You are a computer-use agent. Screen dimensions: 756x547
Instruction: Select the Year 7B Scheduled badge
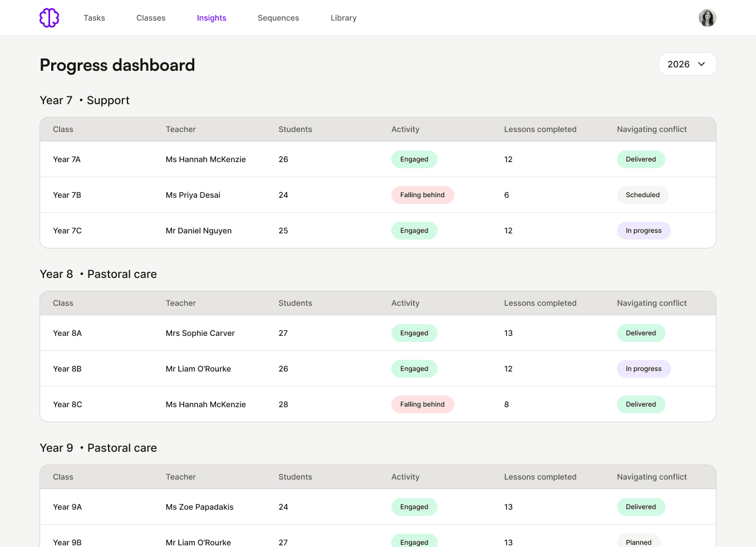pos(642,195)
